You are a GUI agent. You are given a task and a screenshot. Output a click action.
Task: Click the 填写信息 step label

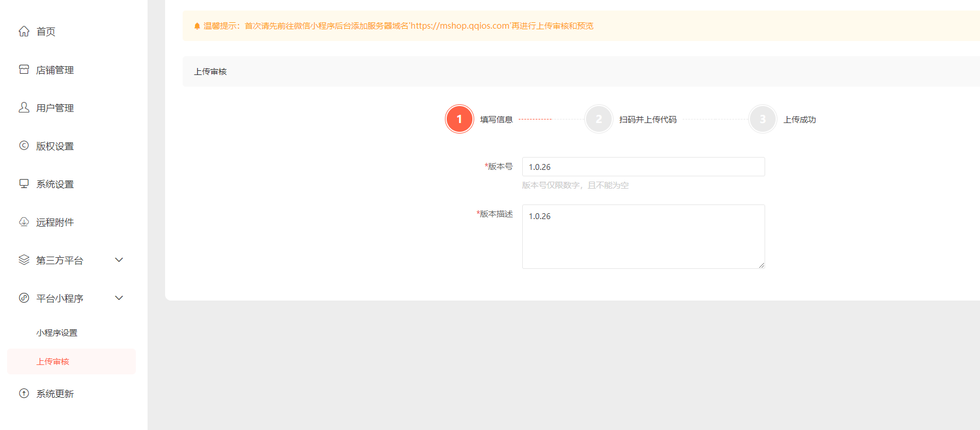(x=496, y=120)
